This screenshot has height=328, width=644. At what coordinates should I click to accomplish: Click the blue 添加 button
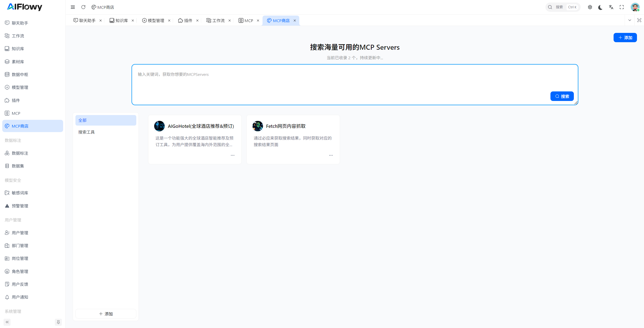625,37
